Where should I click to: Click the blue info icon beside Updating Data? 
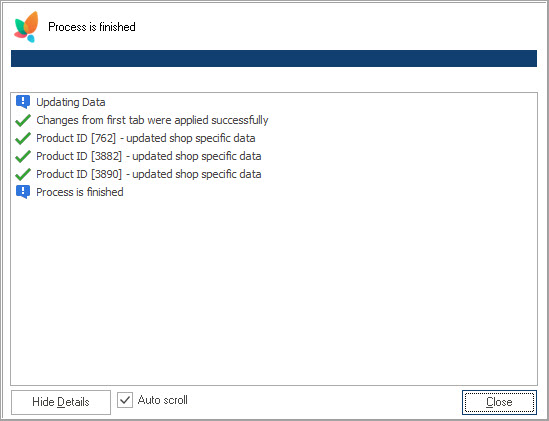[23, 102]
